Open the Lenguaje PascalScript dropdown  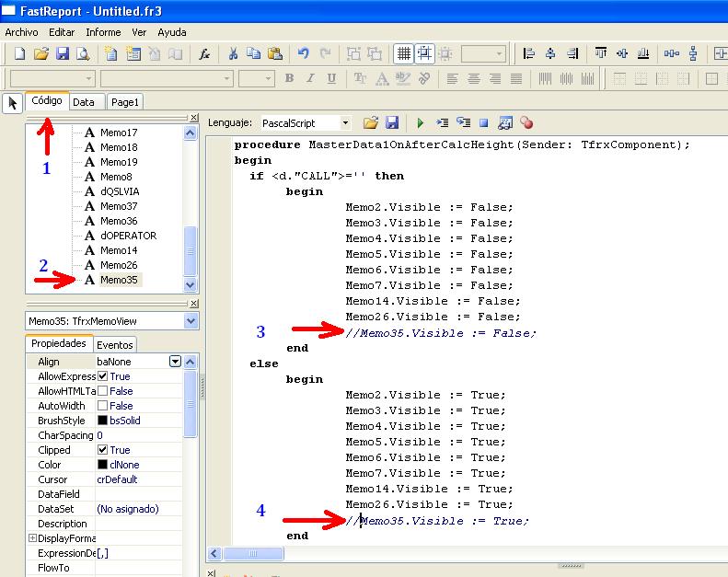click(x=345, y=122)
